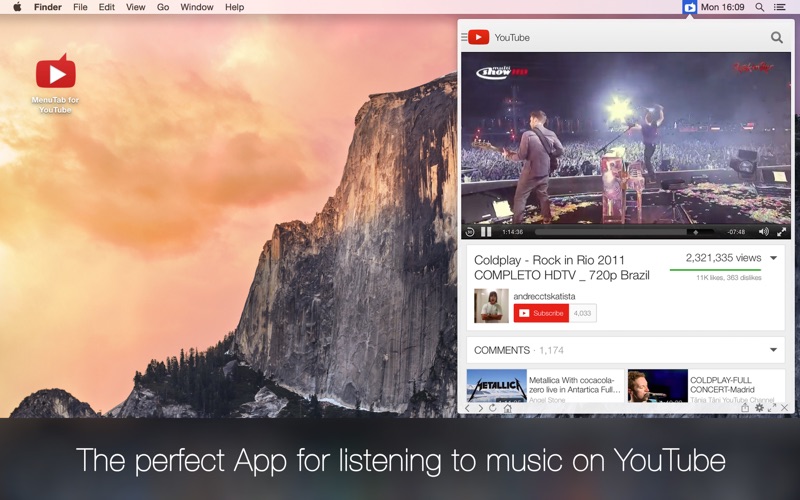The image size is (800, 500).
Task: Open MenuTab settings gear
Action: point(759,408)
